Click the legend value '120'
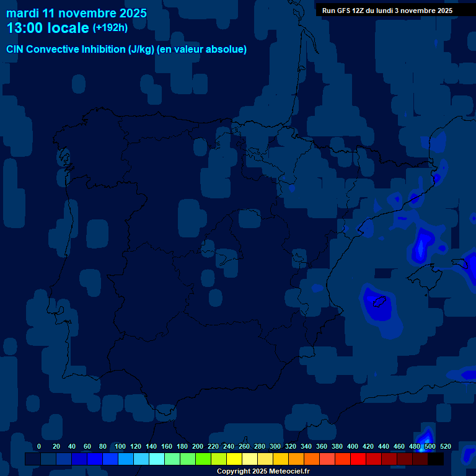The width and height of the screenshot is (476, 476). 136,446
